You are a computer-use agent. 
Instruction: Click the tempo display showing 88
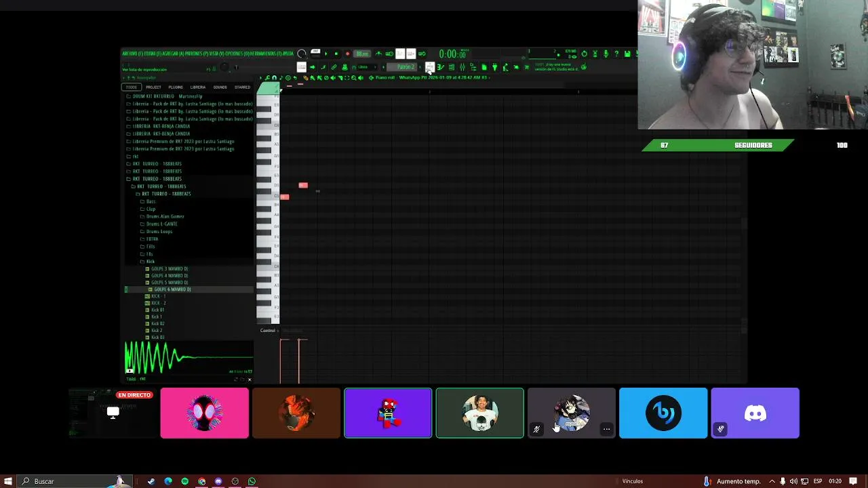pyautogui.click(x=362, y=54)
